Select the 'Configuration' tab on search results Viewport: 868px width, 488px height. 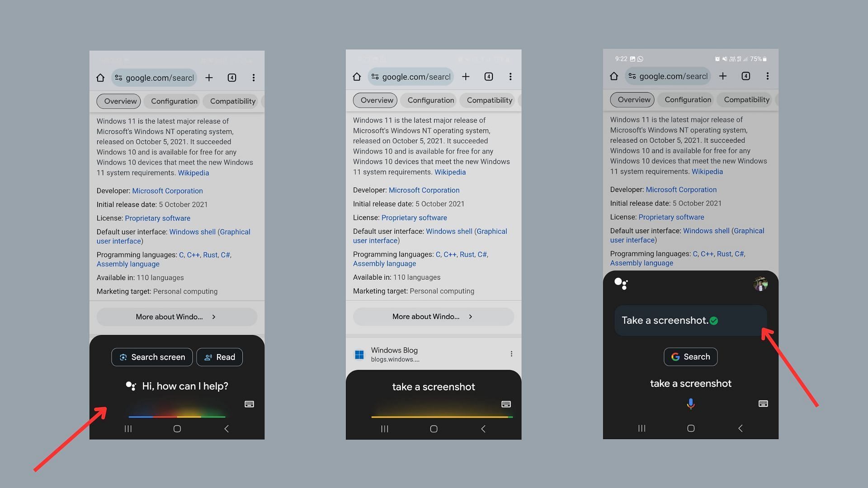(174, 101)
